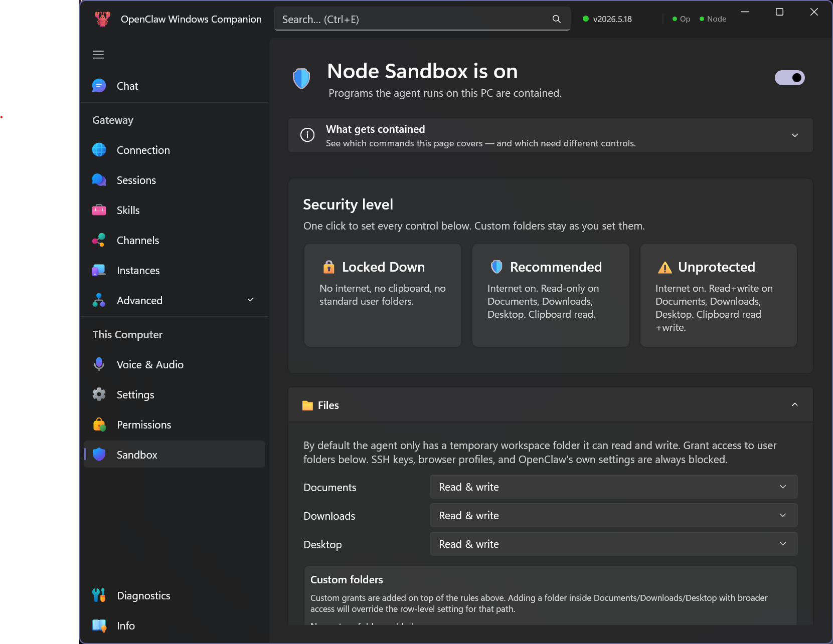The height and width of the screenshot is (644, 833).
Task: Click the search magnifier icon
Action: (557, 19)
